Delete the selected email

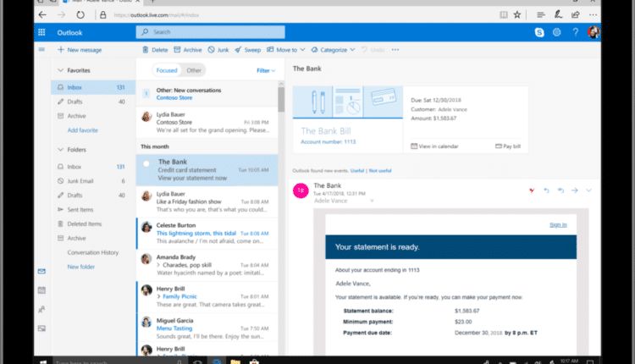pyautogui.click(x=155, y=50)
